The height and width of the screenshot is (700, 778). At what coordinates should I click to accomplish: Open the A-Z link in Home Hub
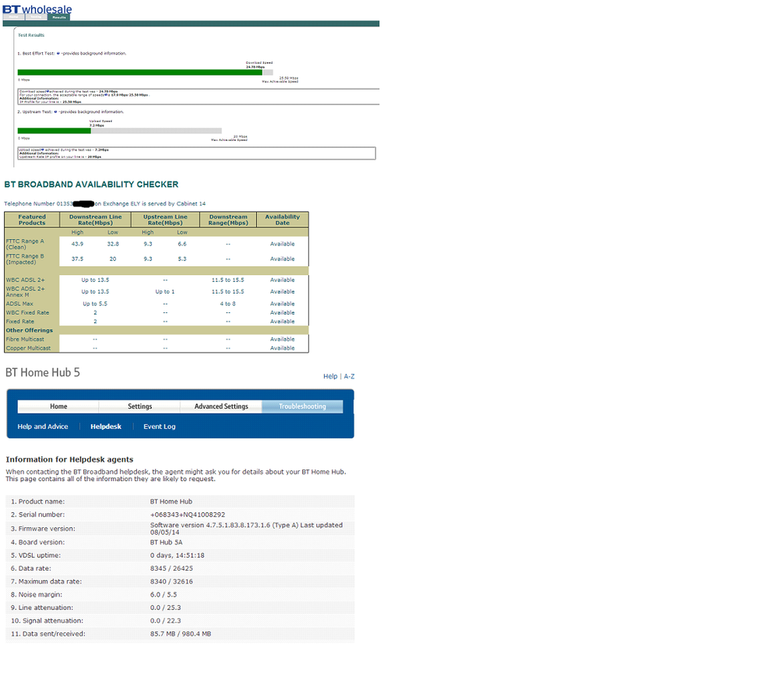coord(350,377)
